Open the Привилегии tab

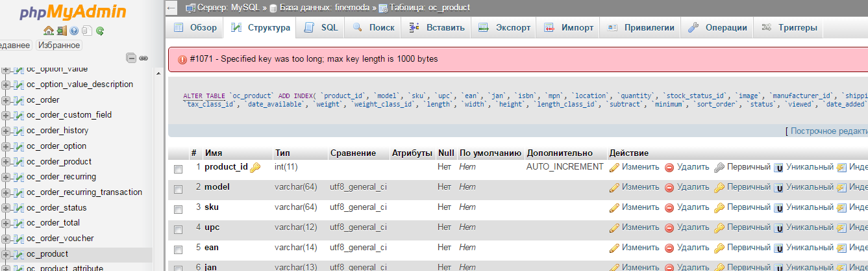coord(641,28)
